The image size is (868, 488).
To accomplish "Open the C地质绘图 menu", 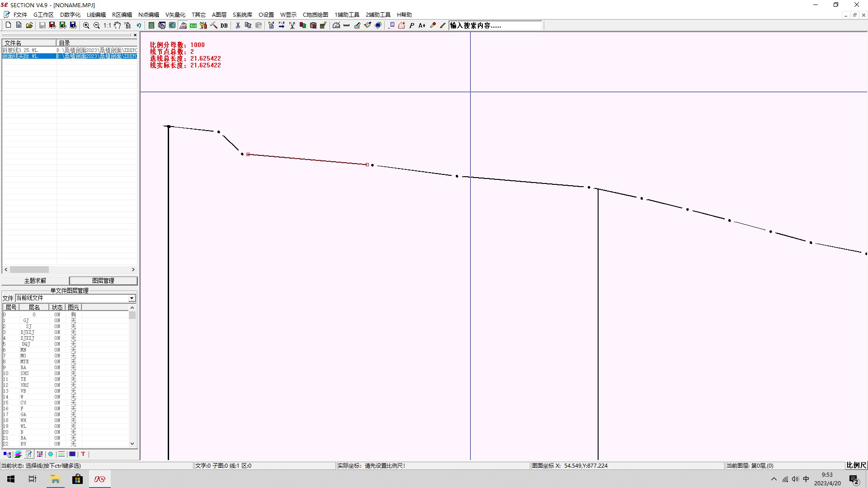I will pyautogui.click(x=316, y=14).
